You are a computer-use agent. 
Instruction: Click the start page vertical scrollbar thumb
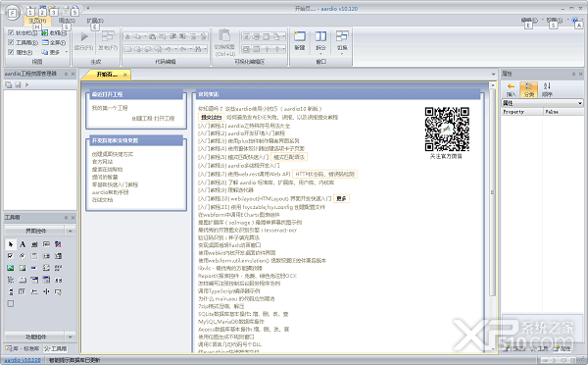(492, 192)
